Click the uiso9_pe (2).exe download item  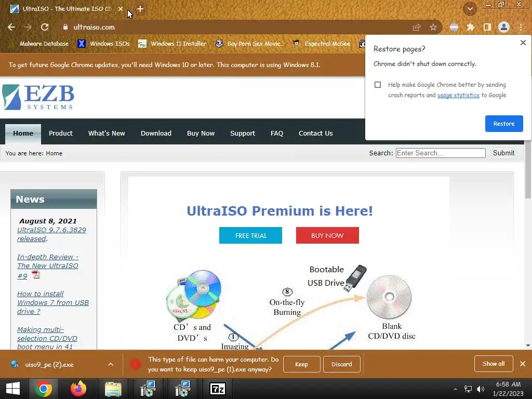click(x=49, y=365)
